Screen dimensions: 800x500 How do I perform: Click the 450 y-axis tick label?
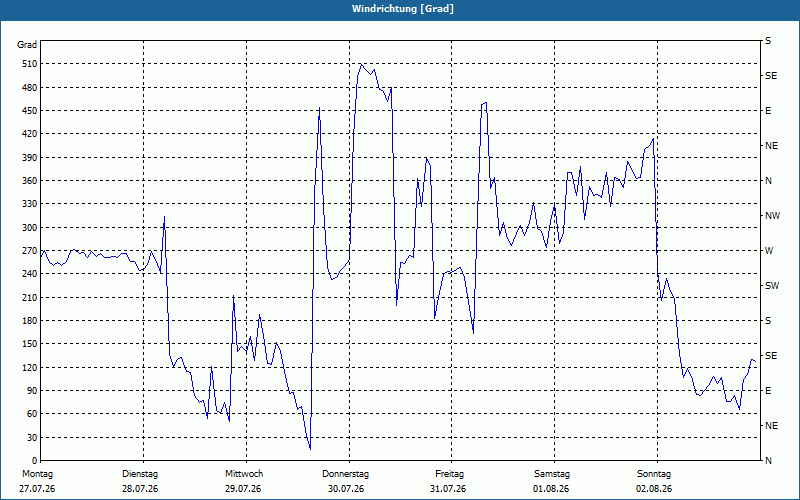(x=30, y=111)
